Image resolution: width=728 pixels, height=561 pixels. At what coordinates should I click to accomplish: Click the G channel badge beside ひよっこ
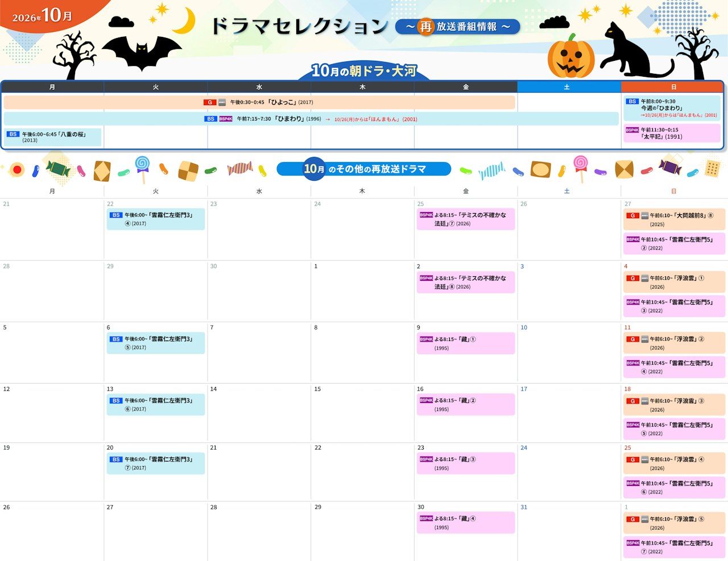pyautogui.click(x=210, y=102)
